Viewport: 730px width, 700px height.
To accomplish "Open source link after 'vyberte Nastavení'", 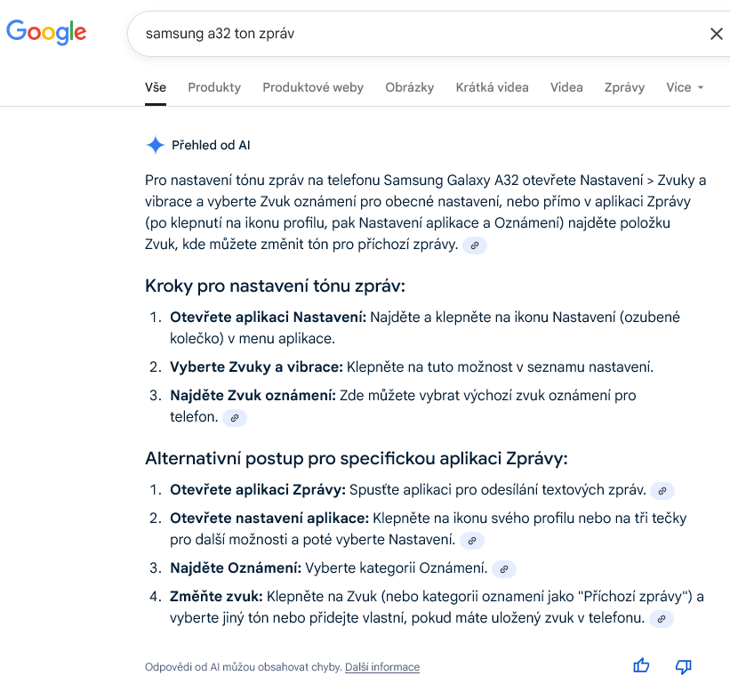I will (x=472, y=540).
